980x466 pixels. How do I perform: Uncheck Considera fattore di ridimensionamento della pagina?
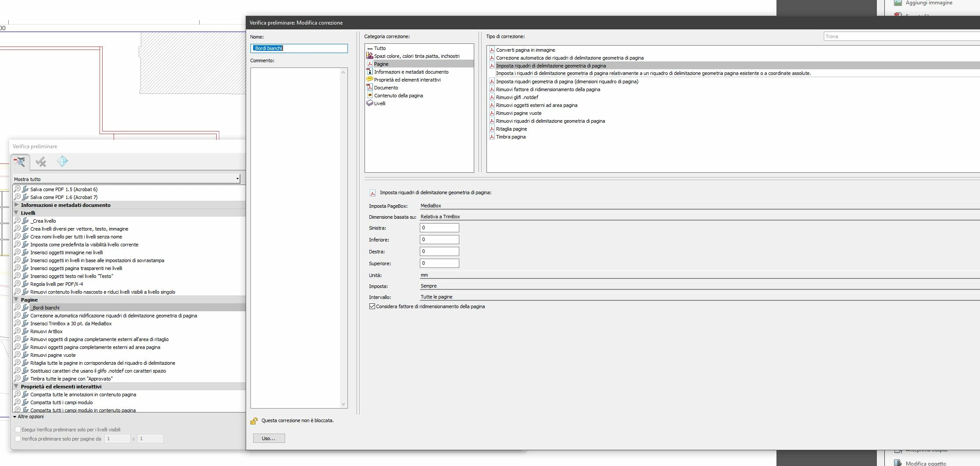(372, 306)
